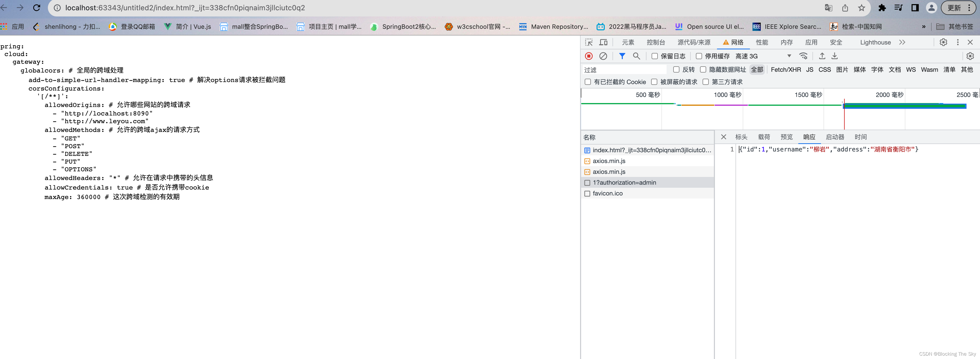Viewport: 980px width, 359px height.
Task: Filter requests by Fetch/XHR type
Action: pos(786,70)
